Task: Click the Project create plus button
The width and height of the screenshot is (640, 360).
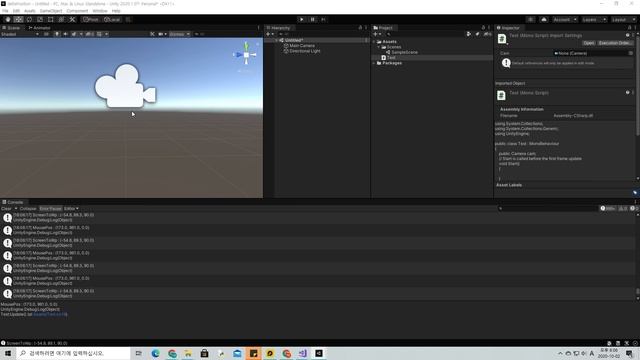Action: 377,34
